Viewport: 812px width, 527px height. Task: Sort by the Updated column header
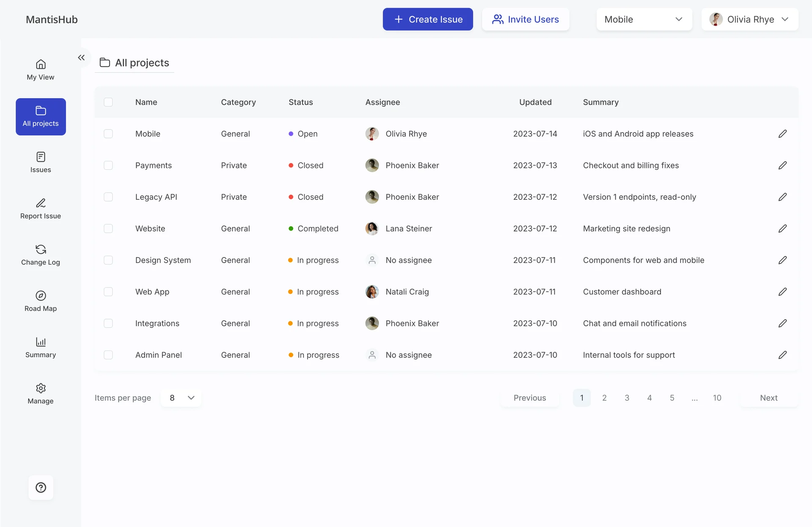pyautogui.click(x=535, y=102)
